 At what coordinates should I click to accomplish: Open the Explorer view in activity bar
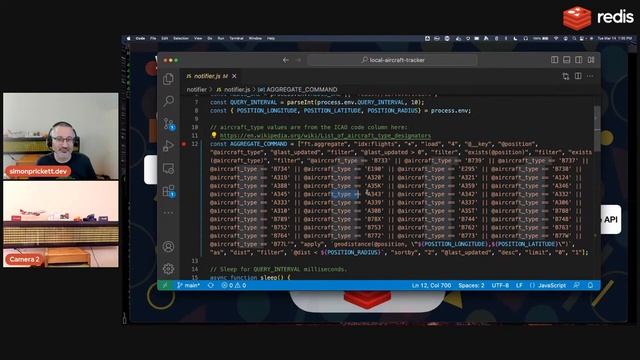tap(168, 79)
